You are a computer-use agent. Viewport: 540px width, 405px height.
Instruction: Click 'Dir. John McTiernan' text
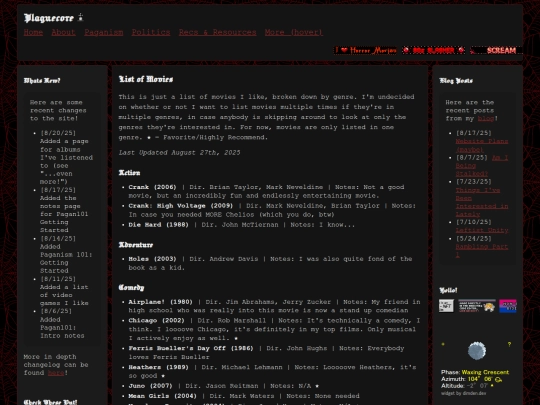(x=240, y=225)
